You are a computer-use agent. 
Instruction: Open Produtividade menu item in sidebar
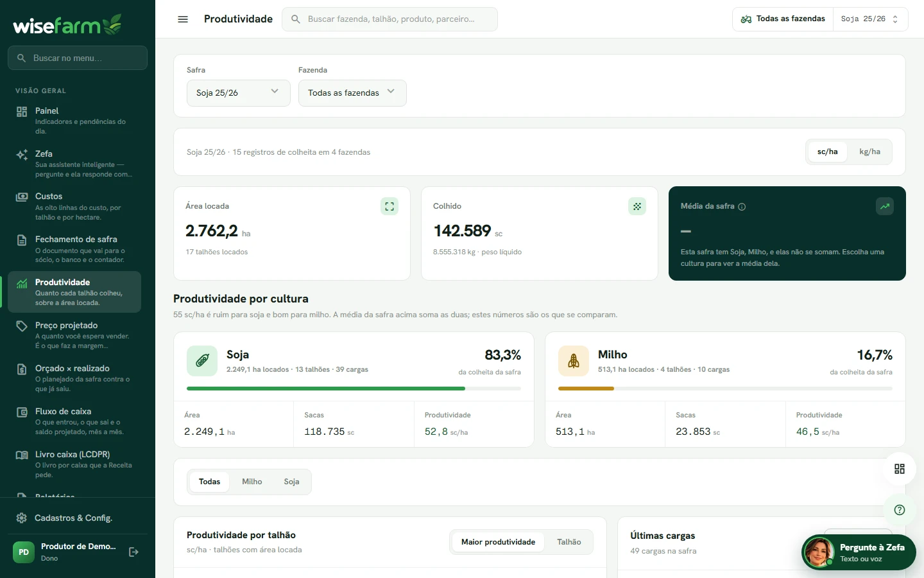click(74, 292)
